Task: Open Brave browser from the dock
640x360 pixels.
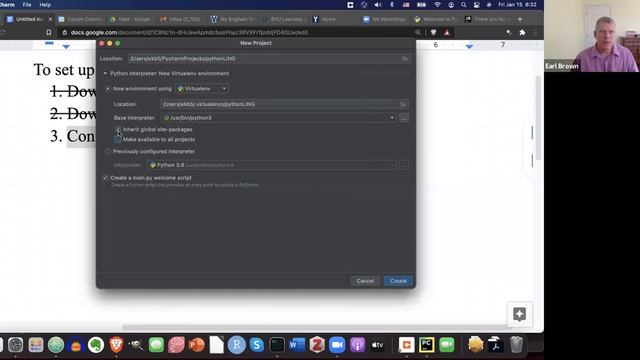Action: click(116, 345)
